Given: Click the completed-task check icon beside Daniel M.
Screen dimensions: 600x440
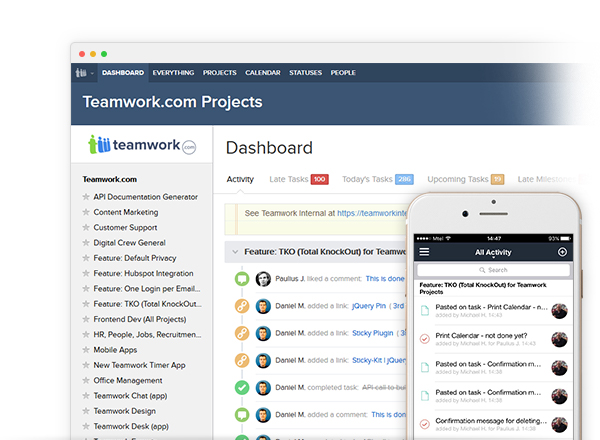Looking at the screenshot, I should [x=242, y=388].
